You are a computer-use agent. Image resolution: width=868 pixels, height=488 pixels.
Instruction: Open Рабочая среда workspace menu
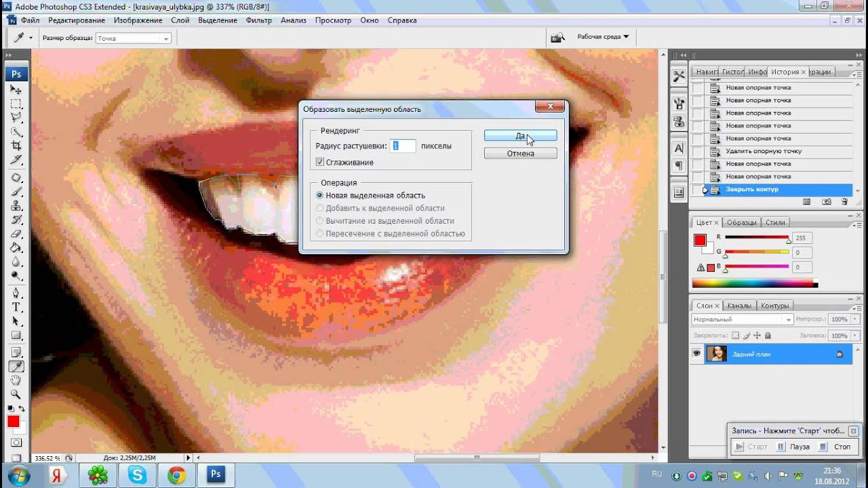603,37
